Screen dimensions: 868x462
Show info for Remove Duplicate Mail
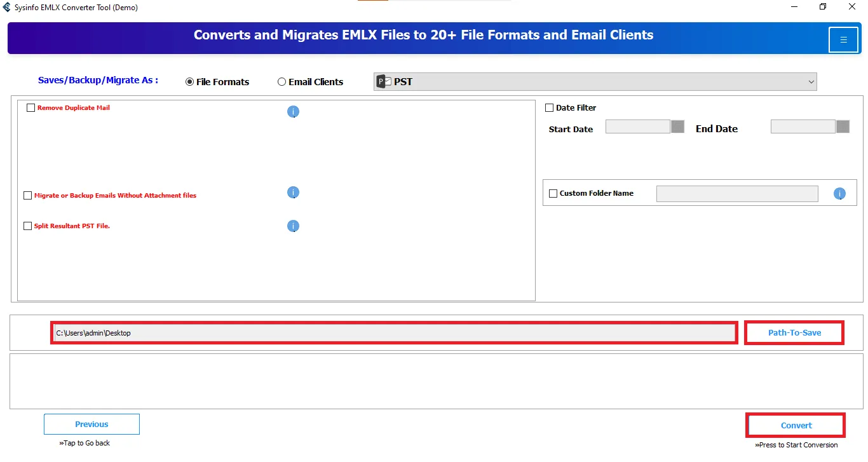(293, 112)
